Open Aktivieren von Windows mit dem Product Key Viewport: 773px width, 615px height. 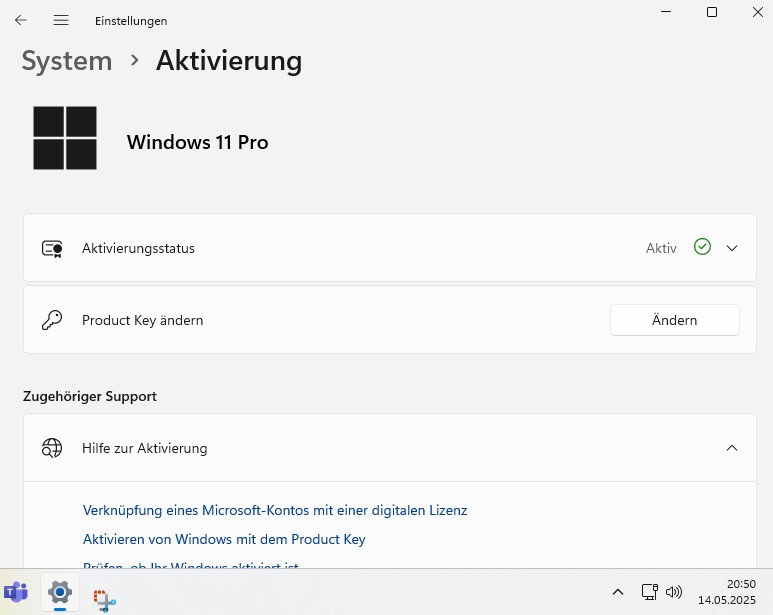[224, 539]
